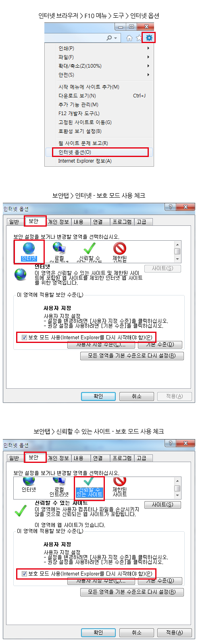Screen dimensions: 198x644
Task: Open the search box dropdown arrow
Action: click(x=116, y=38)
